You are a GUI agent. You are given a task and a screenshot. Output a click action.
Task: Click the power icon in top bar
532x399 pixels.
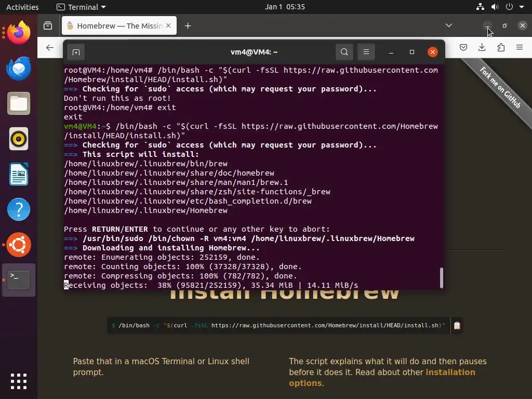[x=509, y=7]
